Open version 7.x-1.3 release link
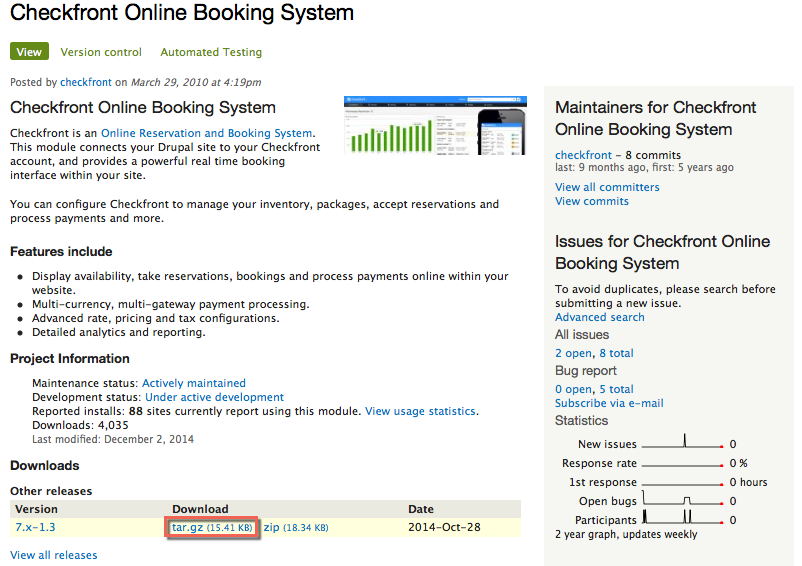The width and height of the screenshot is (802, 566). tap(35, 527)
